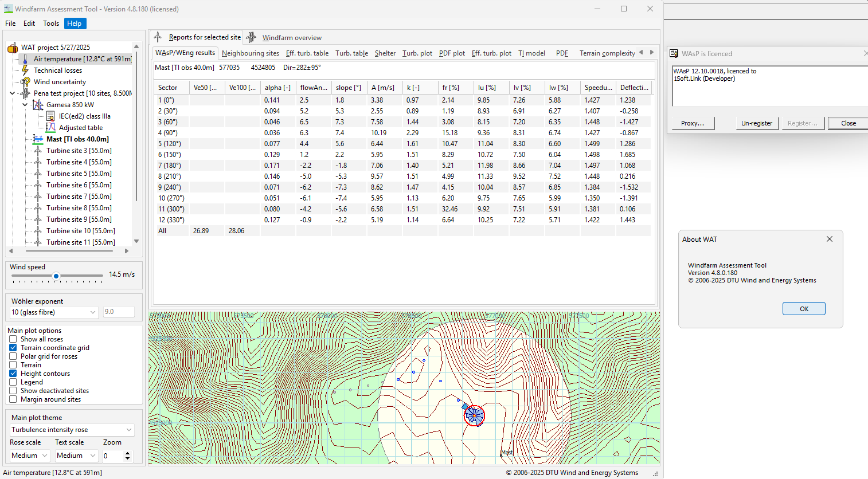This screenshot has width=868, height=479.
Task: Open the Windfarm overview tab
Action: (x=292, y=38)
